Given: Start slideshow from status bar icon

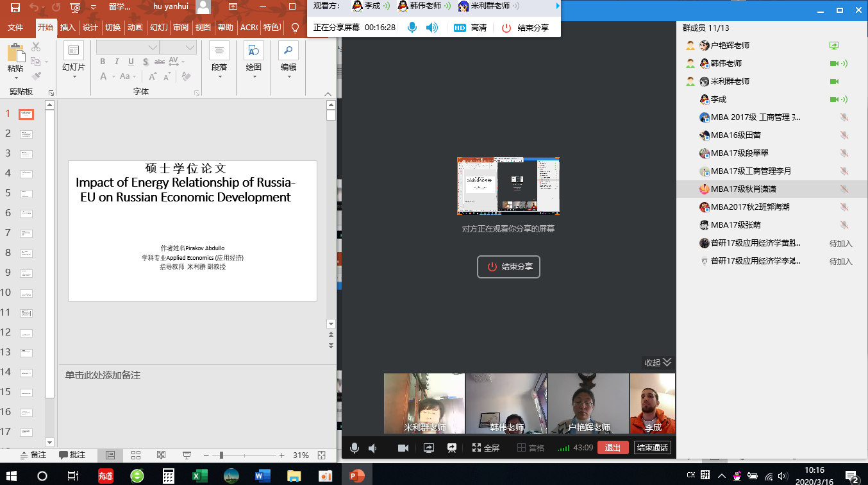Looking at the screenshot, I should click(x=187, y=455).
